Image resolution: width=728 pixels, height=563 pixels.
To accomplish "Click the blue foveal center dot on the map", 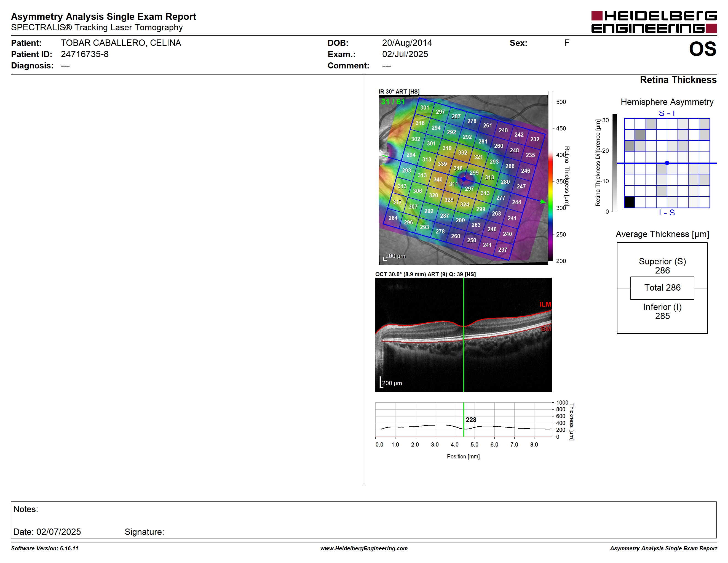I will tap(464, 179).
